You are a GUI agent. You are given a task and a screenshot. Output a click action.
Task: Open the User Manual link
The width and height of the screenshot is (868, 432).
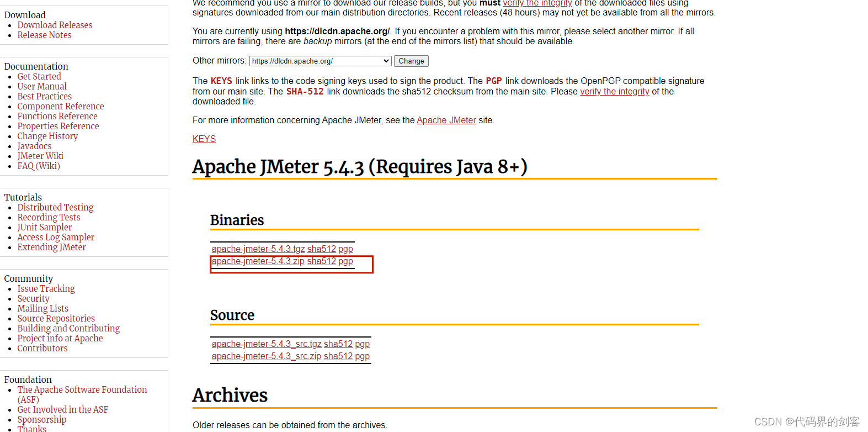42,86
